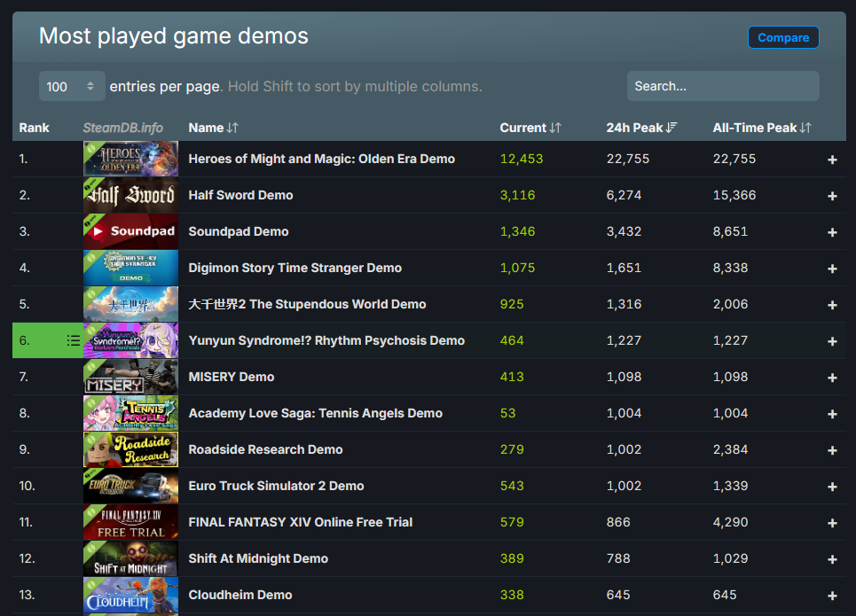Click the list icon beside rank 6
This screenshot has width=856, height=616.
coord(73,340)
